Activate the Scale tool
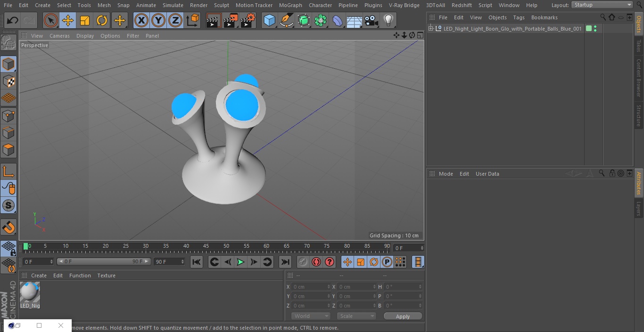The image size is (644, 332). click(85, 21)
